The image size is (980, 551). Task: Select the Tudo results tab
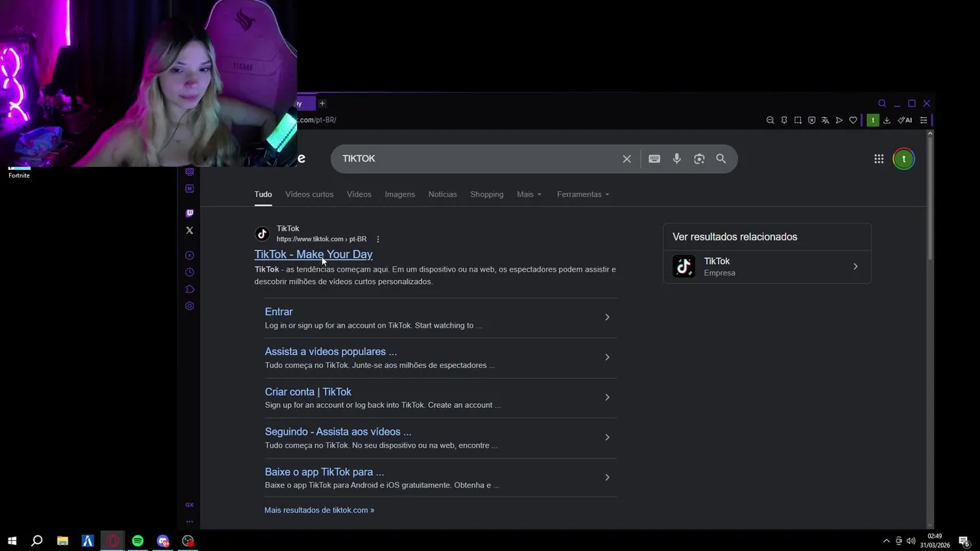[263, 194]
